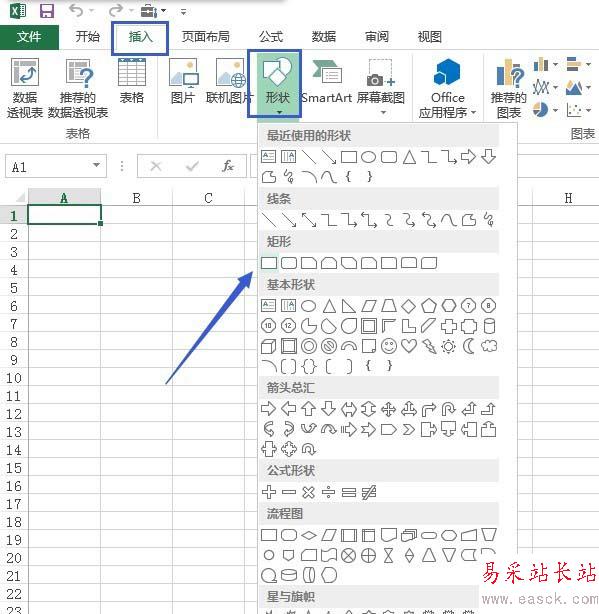Viewport: 599px width, 614px height.
Task: Click the confirm checkmark in formula bar
Action: (192, 166)
